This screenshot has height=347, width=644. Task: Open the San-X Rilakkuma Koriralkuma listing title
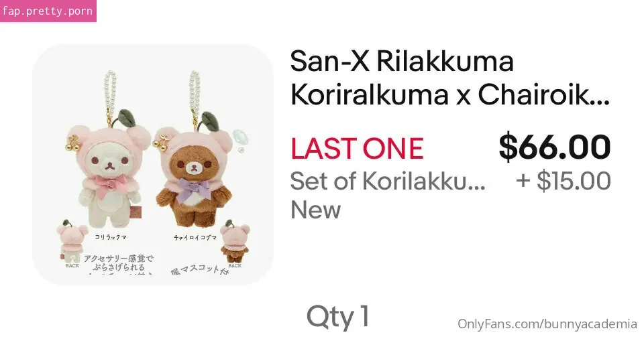point(449,78)
